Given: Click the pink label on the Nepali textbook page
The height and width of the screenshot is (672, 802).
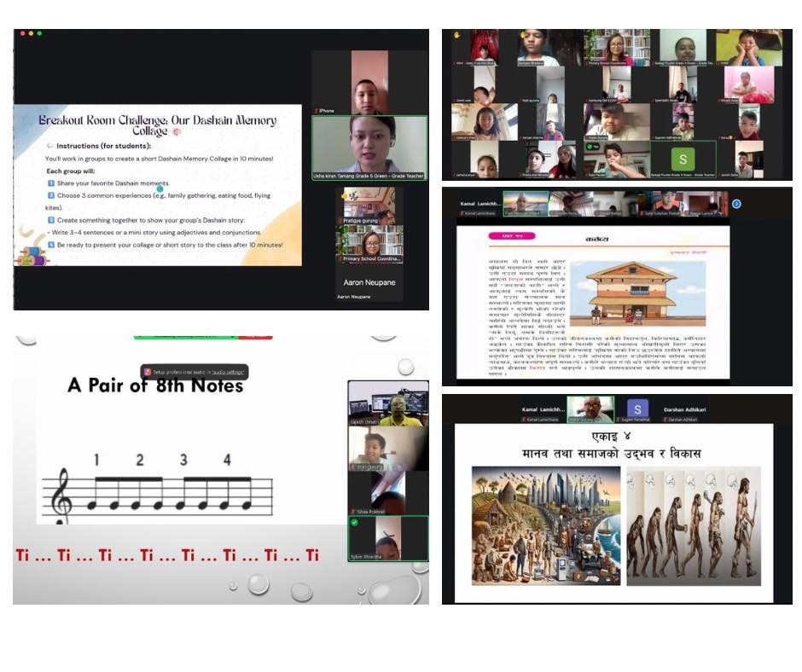Looking at the screenshot, I should click(x=512, y=235).
